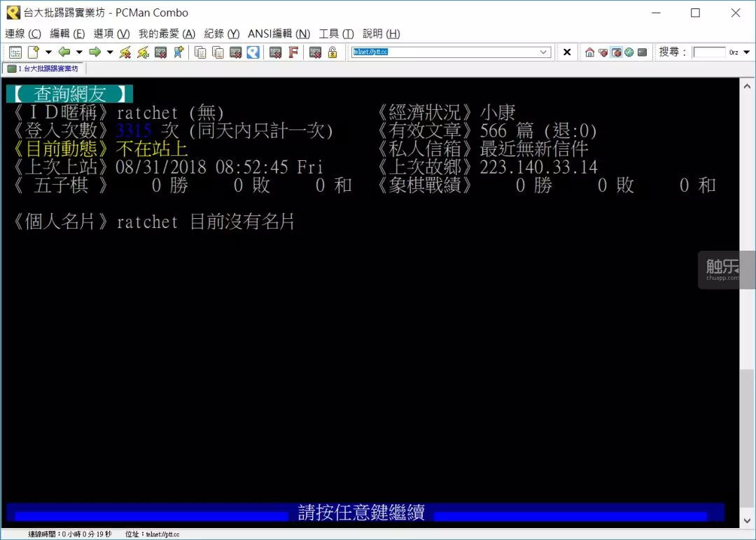
Task: Click the Copy icon in the toolbar
Action: coord(200,52)
